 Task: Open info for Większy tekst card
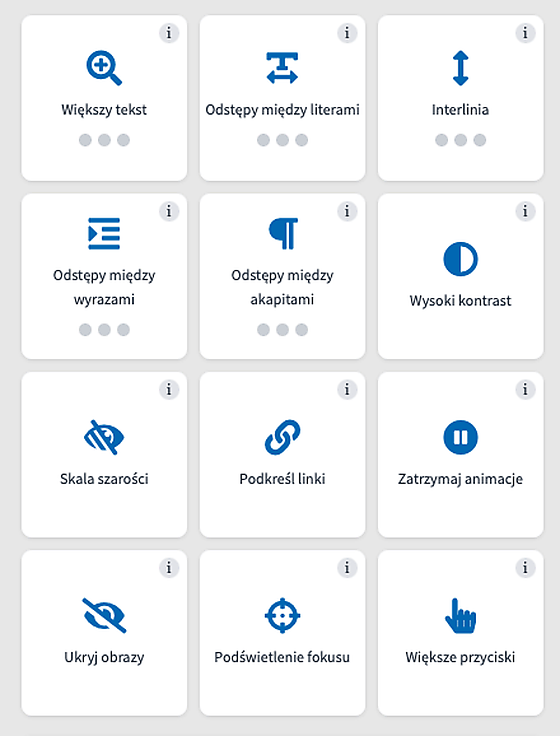tap(169, 33)
